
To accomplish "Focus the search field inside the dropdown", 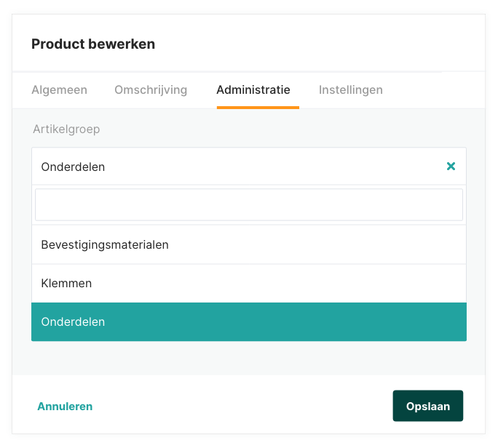I will pos(249,205).
